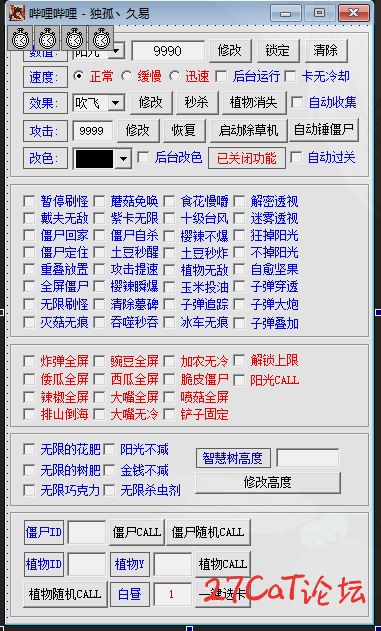Expand the 吹飞 effect dropdown
Image resolution: width=381 pixels, height=631 pixels.
(x=116, y=103)
